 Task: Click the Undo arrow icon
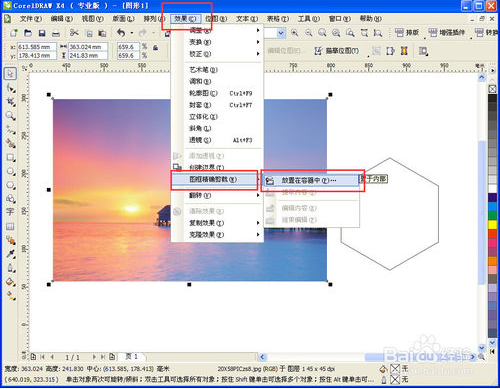tap(121, 33)
